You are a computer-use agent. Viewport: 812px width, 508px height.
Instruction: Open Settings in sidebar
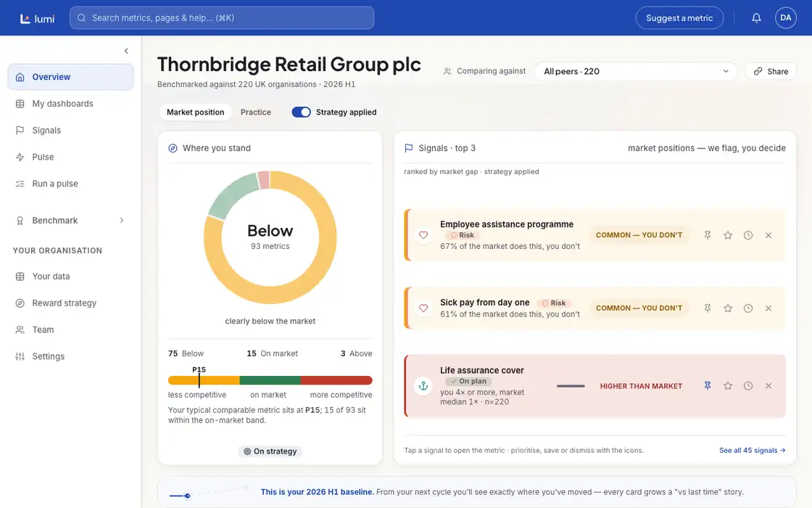coord(70,356)
